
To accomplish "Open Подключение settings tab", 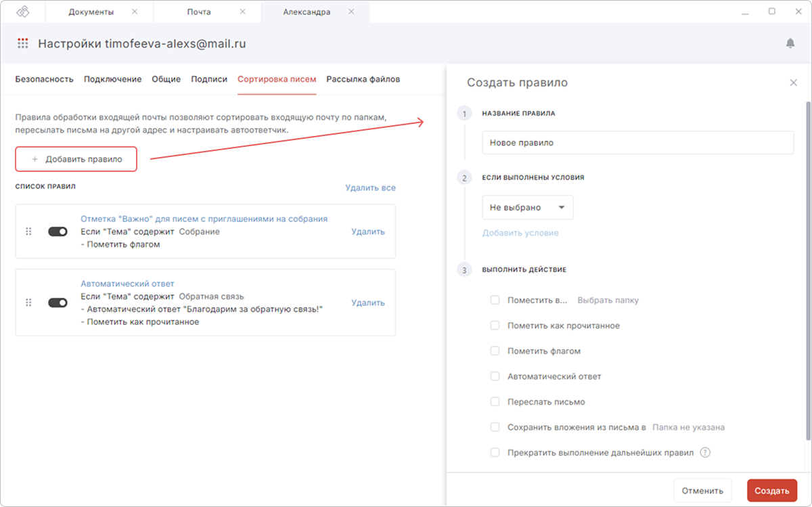I will (x=112, y=79).
